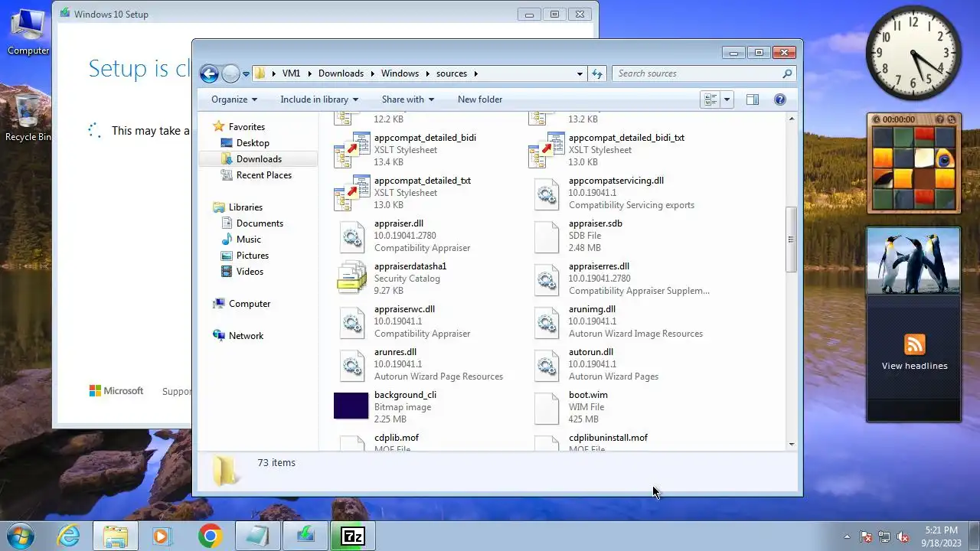Image resolution: width=980 pixels, height=551 pixels.
Task: Select Downloads in the address breadcrumb
Action: pyautogui.click(x=341, y=73)
